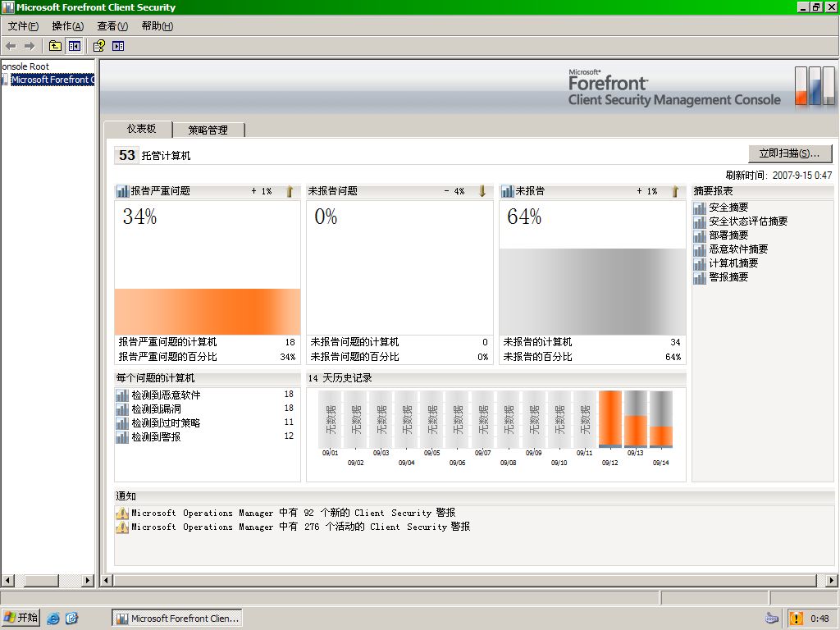This screenshot has height=630, width=840.
Task: Click the taskbar clock 0:48
Action: (819, 619)
